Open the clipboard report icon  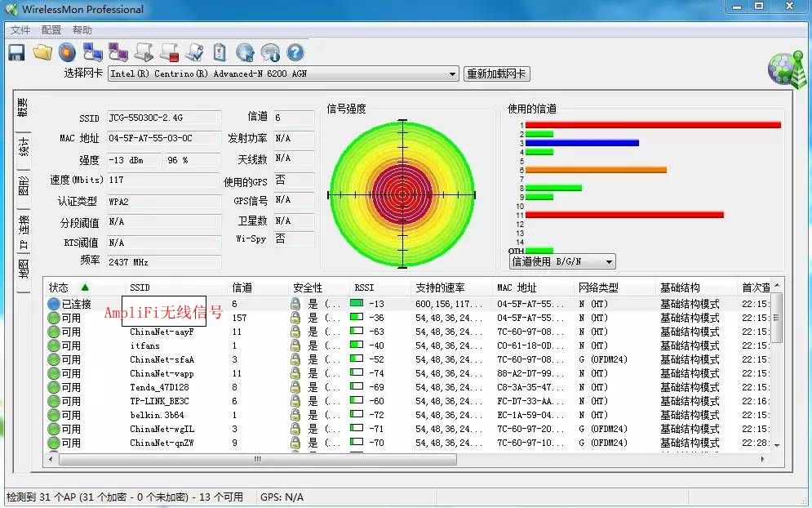[220, 51]
